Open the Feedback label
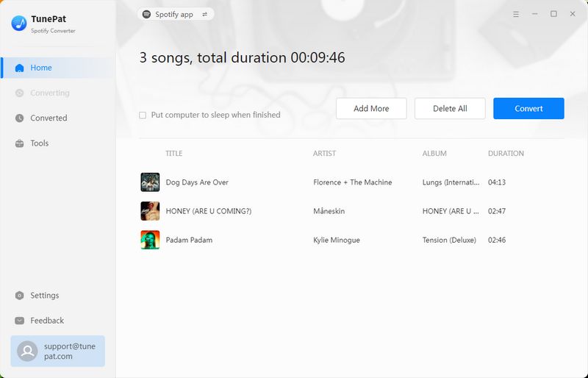 pyautogui.click(x=47, y=321)
